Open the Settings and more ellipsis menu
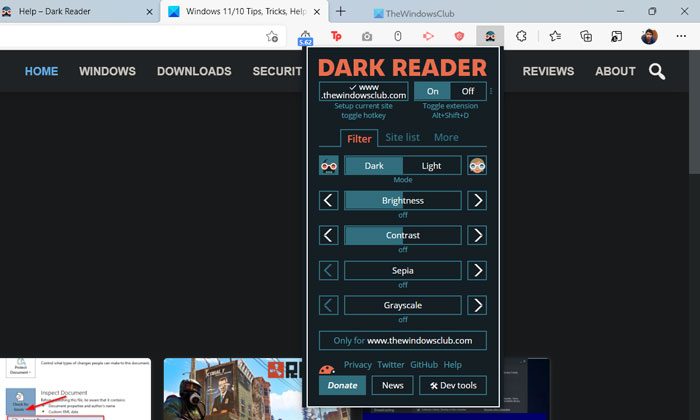 pos(681,36)
